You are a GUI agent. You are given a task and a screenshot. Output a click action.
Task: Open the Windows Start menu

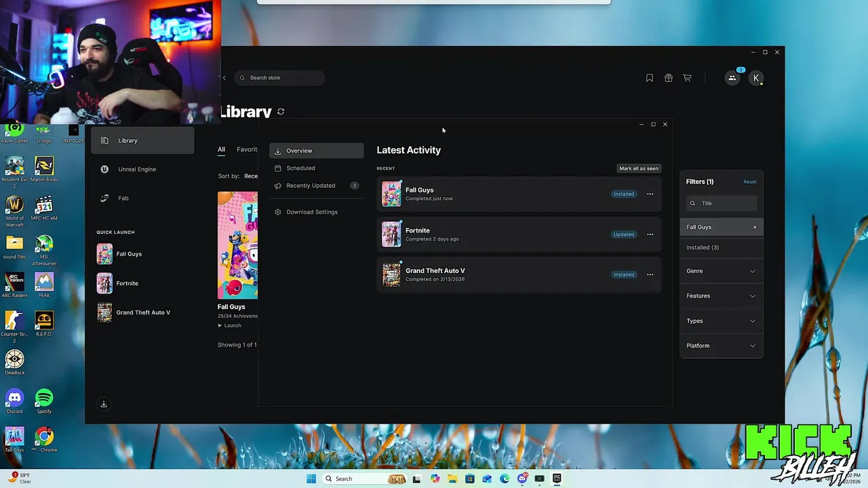[x=311, y=479]
